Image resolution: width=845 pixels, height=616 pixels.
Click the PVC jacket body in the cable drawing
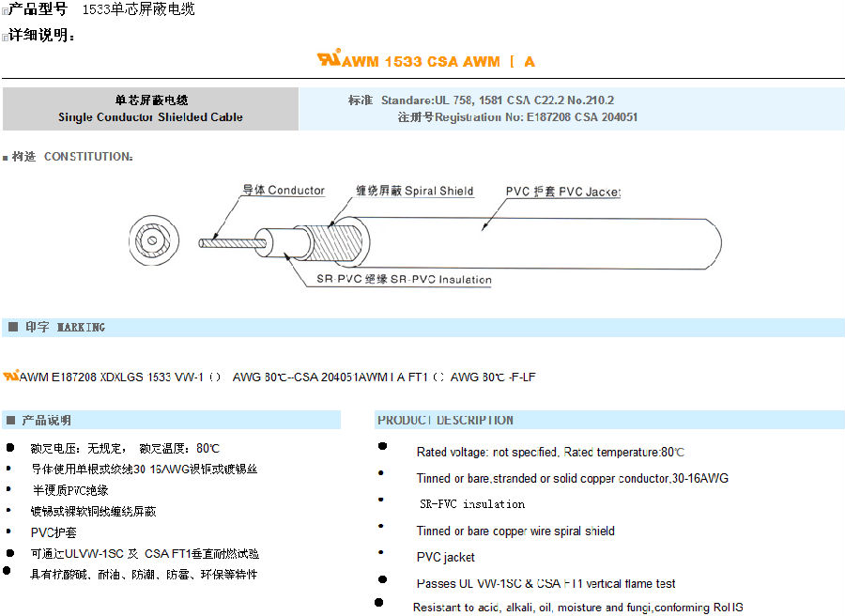tap(539, 242)
